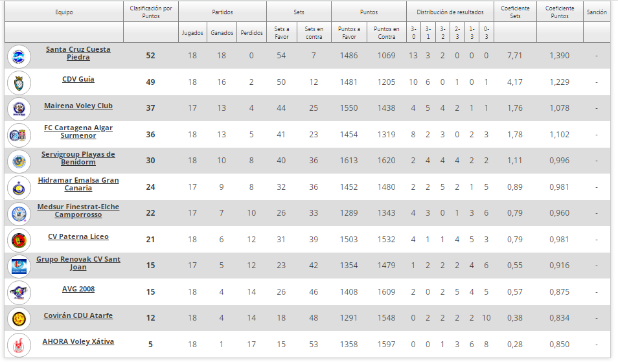Open the AHORA Voley Xátiva link

coord(78,341)
